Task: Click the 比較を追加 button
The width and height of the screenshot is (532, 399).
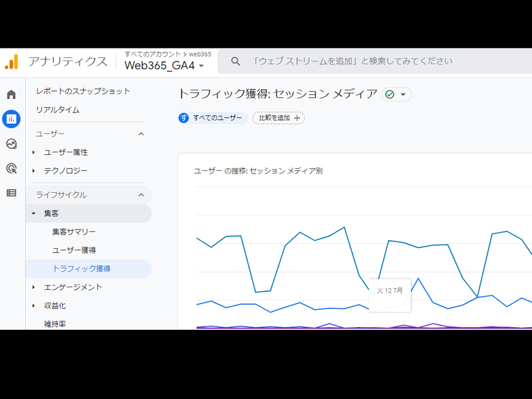Action: [279, 118]
